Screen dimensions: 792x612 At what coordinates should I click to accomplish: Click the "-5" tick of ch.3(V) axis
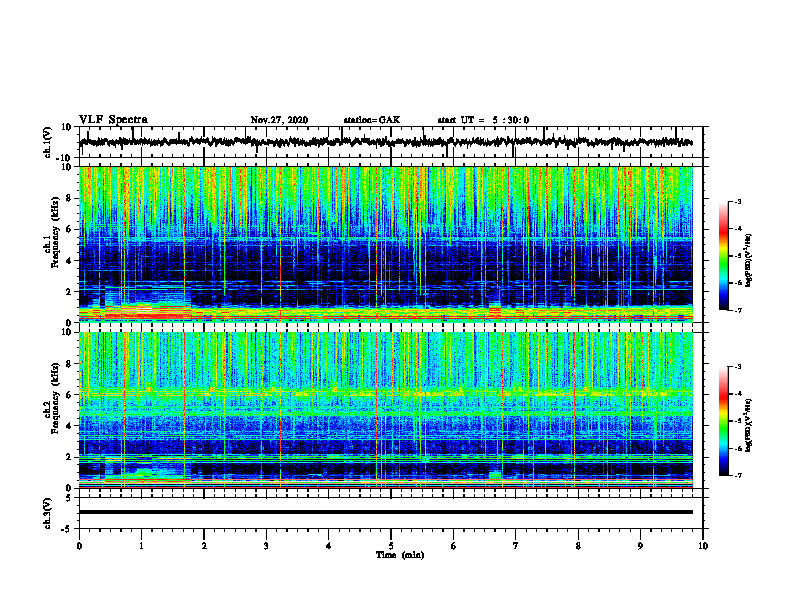(68, 529)
